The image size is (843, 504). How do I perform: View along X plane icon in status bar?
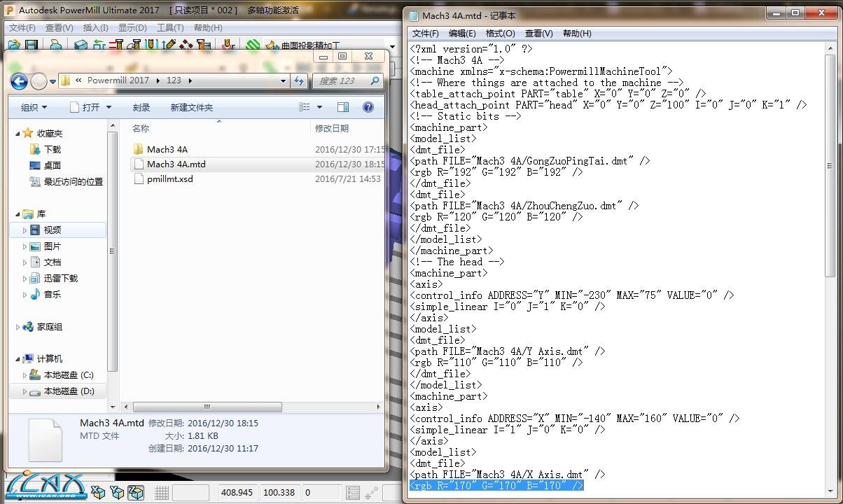click(x=98, y=492)
